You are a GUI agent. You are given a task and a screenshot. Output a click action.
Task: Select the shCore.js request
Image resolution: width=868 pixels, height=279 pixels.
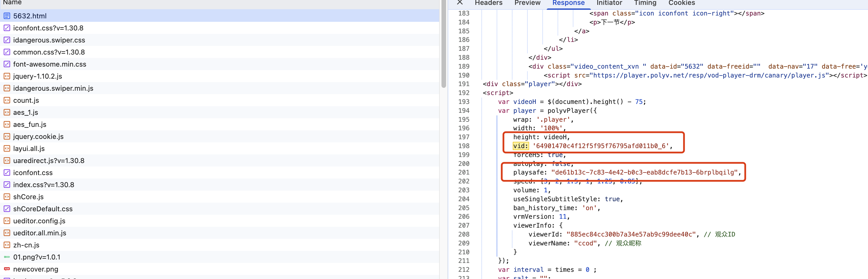click(220, 197)
